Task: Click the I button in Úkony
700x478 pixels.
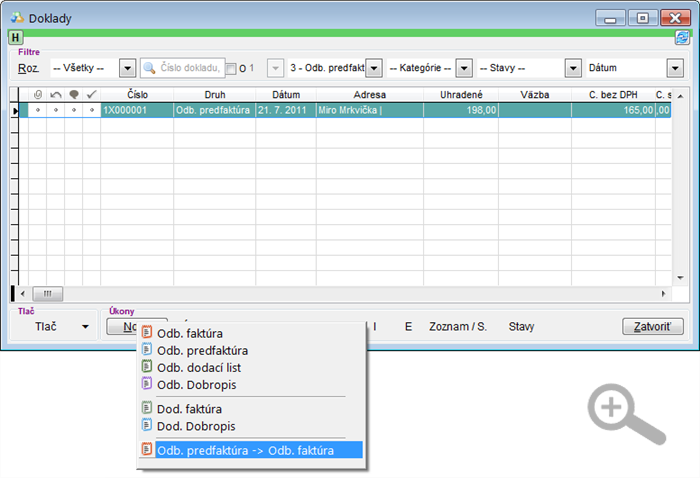Action: click(x=375, y=327)
